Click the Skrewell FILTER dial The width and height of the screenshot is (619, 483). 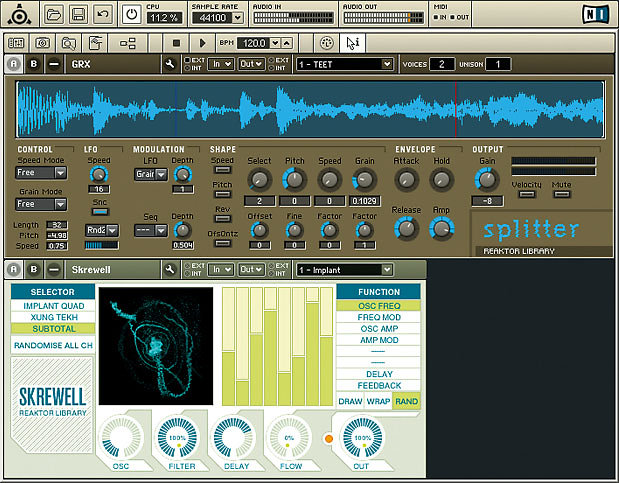point(178,438)
